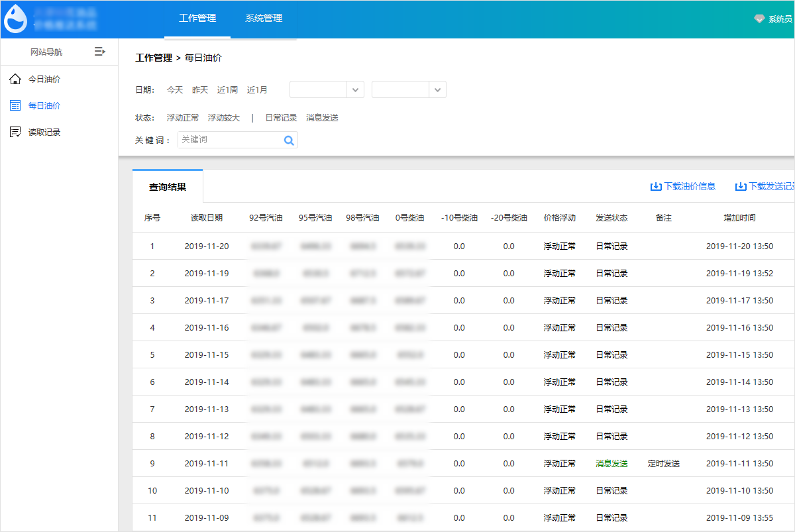Select the 2019-11-13 date cell

(x=207, y=409)
